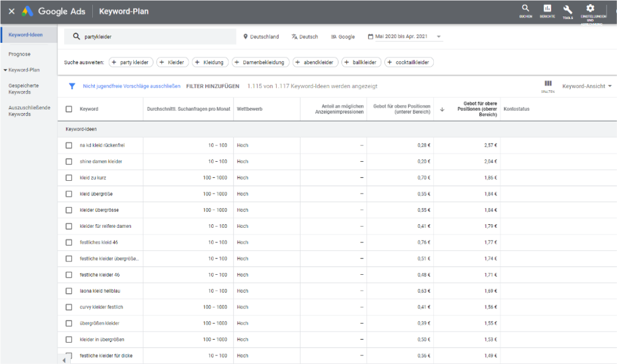The image size is (617, 364).
Task: Click the Deutsch language setting
Action: click(x=305, y=37)
